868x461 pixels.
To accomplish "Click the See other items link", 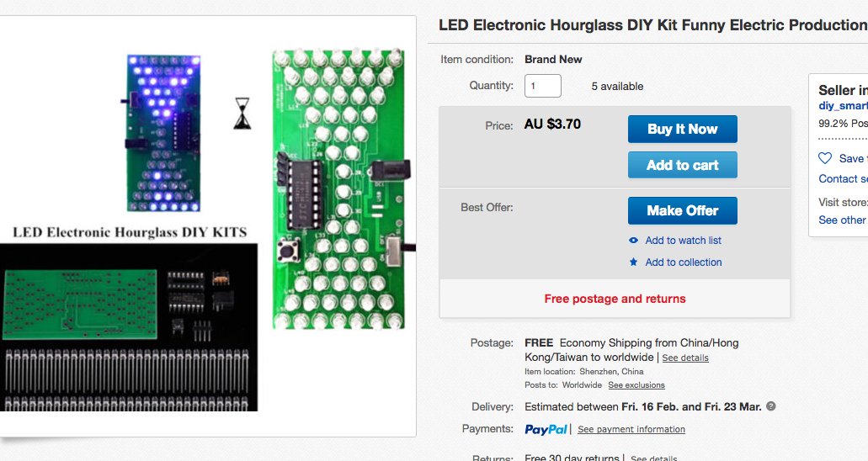I will 842,220.
